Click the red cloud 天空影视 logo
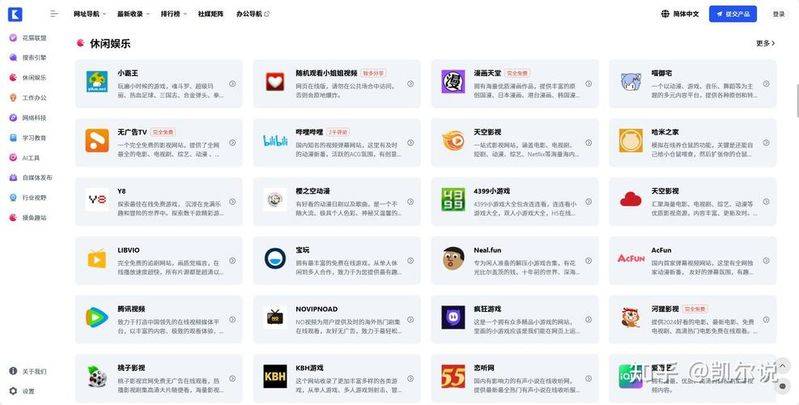This screenshot has height=405, width=799. pos(631,199)
